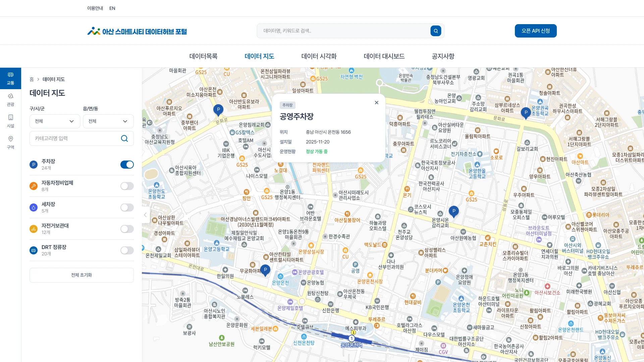Open the 구/시/군 dropdown
The height and width of the screenshot is (362, 644).
tap(55, 121)
